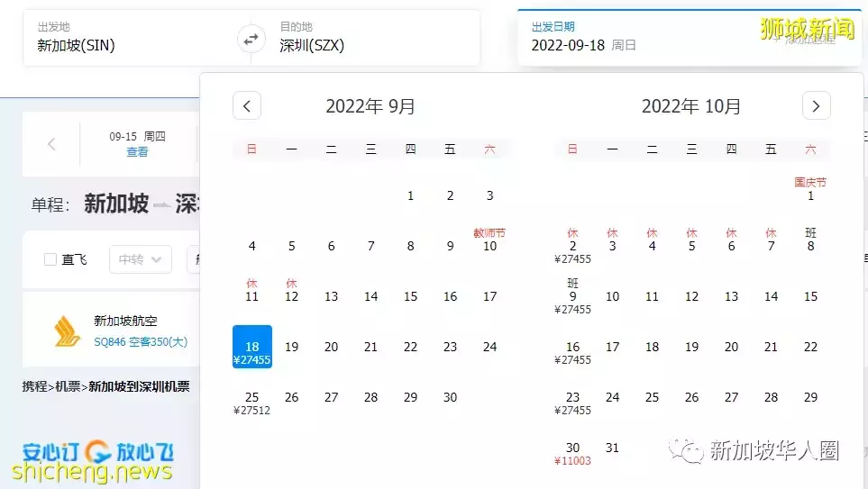Pick October 30 with ¥11003 fare
868x489 pixels.
pyautogui.click(x=572, y=452)
